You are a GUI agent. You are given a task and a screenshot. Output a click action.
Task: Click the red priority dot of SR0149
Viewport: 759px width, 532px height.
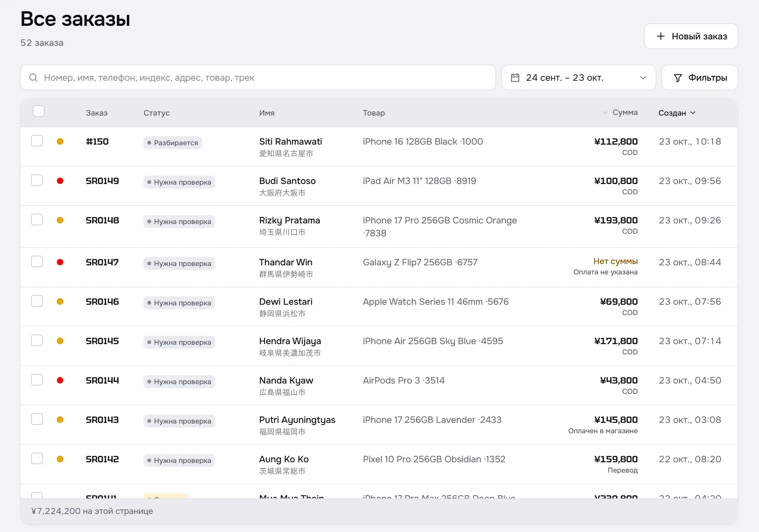click(60, 181)
